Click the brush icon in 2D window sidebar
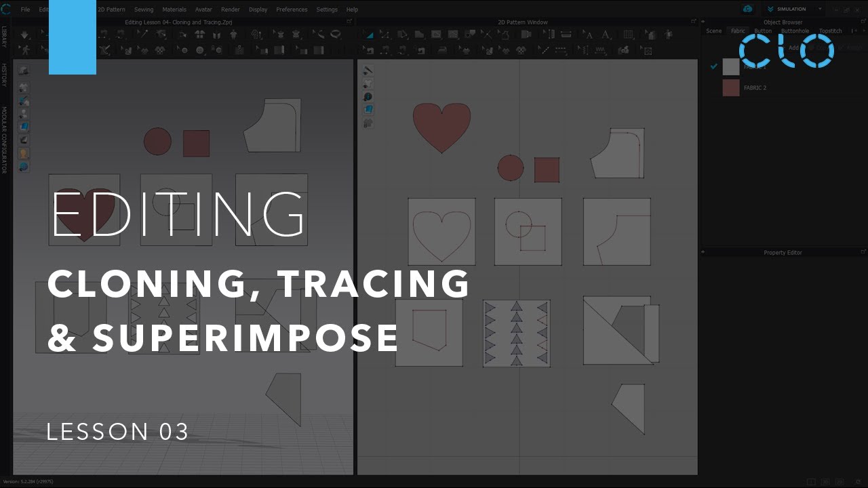868x488 pixels. (x=368, y=70)
